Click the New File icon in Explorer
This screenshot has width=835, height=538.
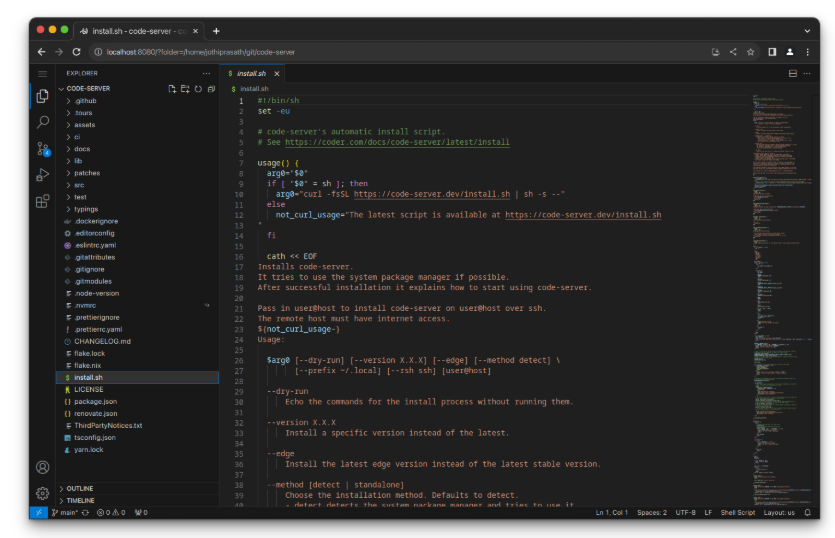[172, 88]
